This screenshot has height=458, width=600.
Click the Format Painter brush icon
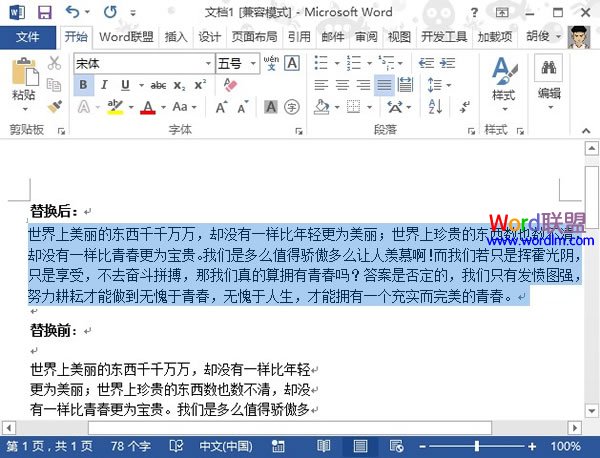click(55, 106)
